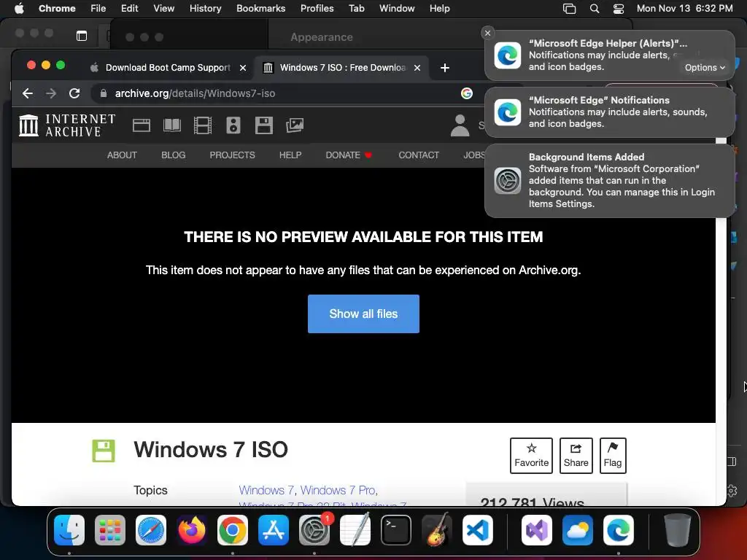Click the Favorite button
The image size is (747, 560).
pyautogui.click(x=531, y=456)
